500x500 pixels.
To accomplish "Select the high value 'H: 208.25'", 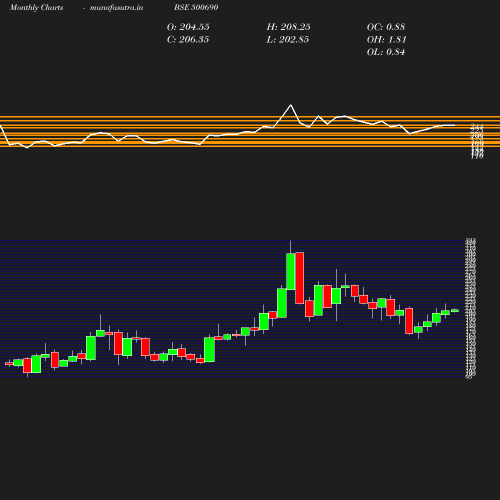I will pos(288,27).
